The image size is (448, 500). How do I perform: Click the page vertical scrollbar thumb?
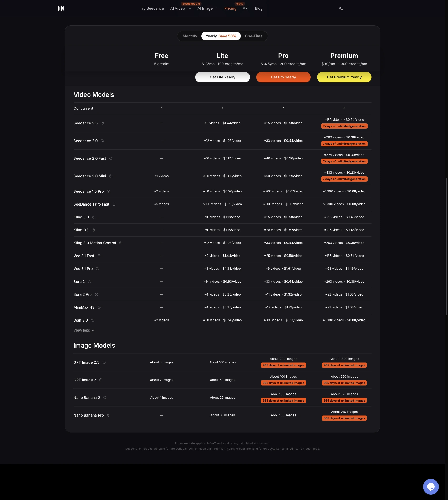(446, 246)
